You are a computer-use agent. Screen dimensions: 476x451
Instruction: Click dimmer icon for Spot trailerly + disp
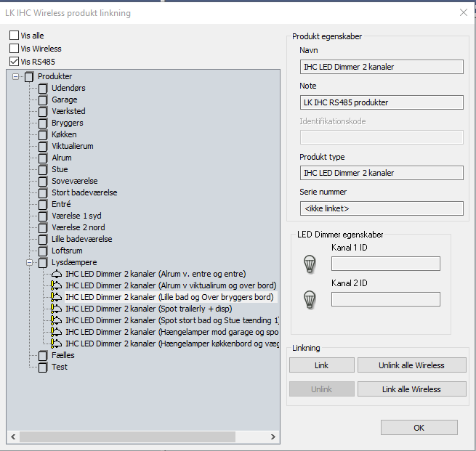click(x=57, y=309)
